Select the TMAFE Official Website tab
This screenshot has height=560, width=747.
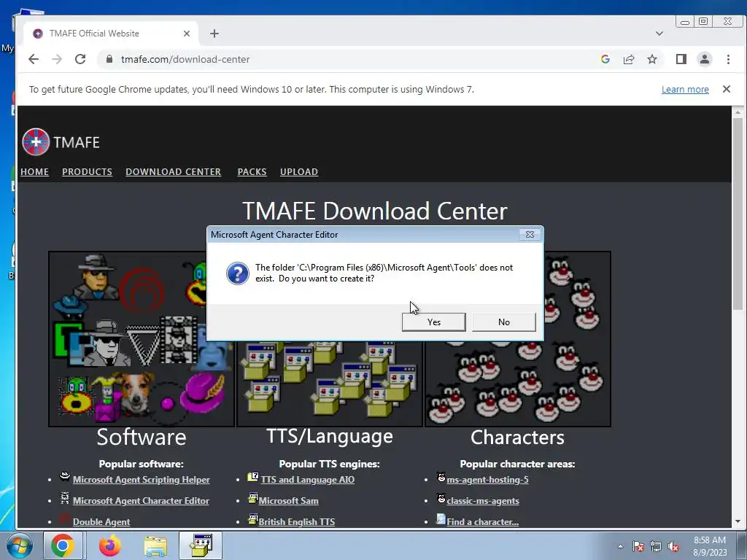click(x=111, y=34)
